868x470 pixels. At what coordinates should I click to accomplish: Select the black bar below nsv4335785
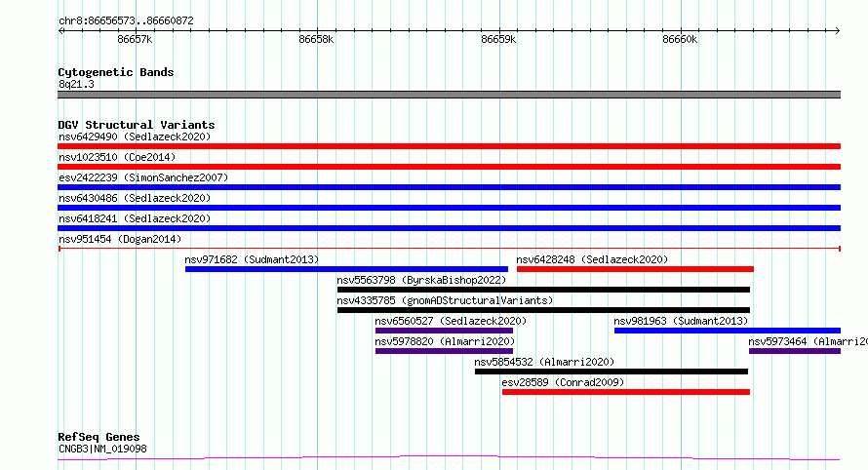(543, 310)
